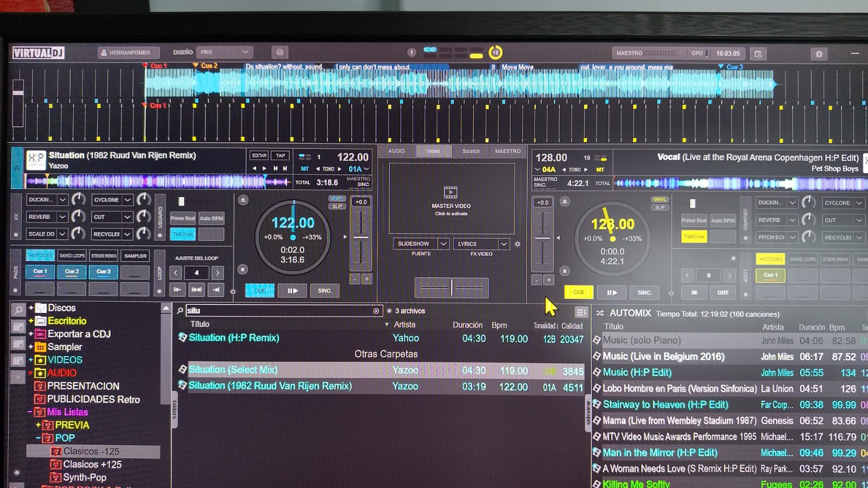The image size is (868, 488).
Task: Click the HERNANPOMBO user account button
Action: [x=129, y=53]
